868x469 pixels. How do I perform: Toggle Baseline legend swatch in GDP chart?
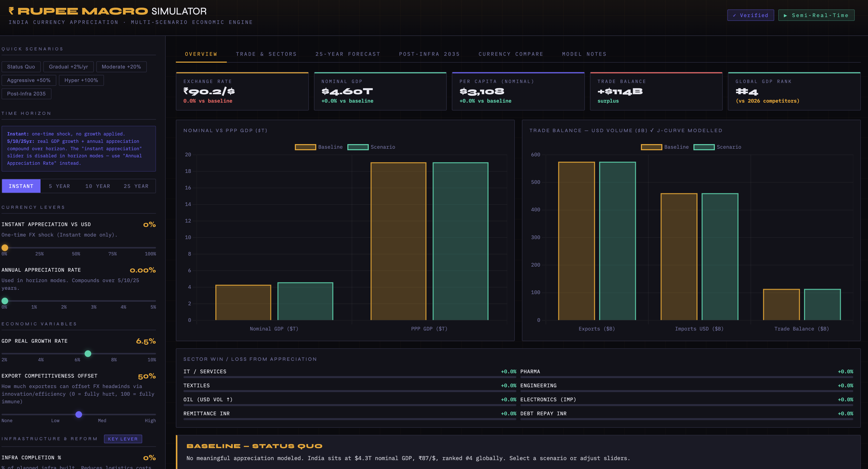pyautogui.click(x=305, y=147)
